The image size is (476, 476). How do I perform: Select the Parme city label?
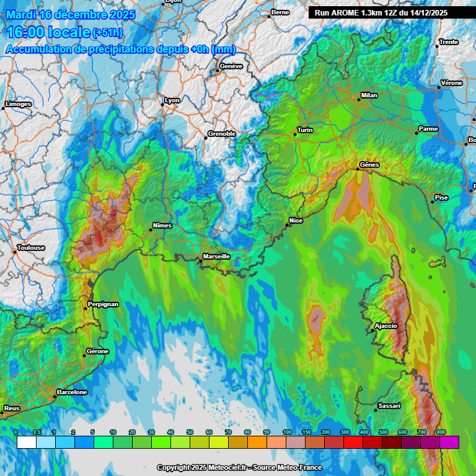428,129
